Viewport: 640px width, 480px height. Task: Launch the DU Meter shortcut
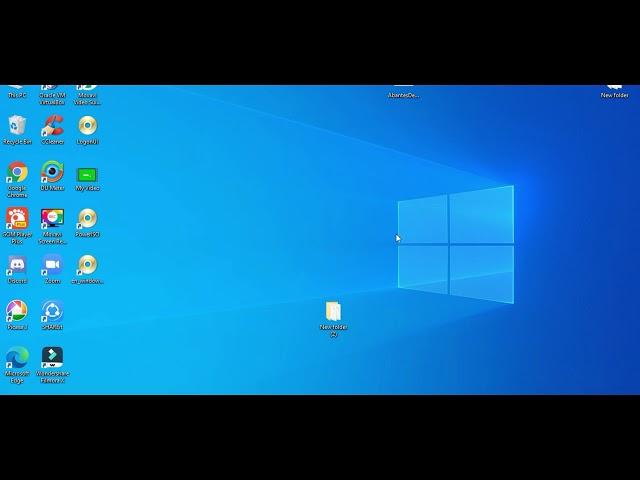pos(52,176)
